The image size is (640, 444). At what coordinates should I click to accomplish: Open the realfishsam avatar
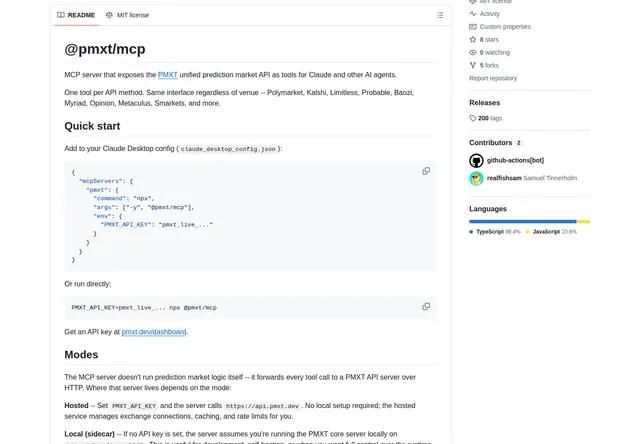(x=476, y=178)
